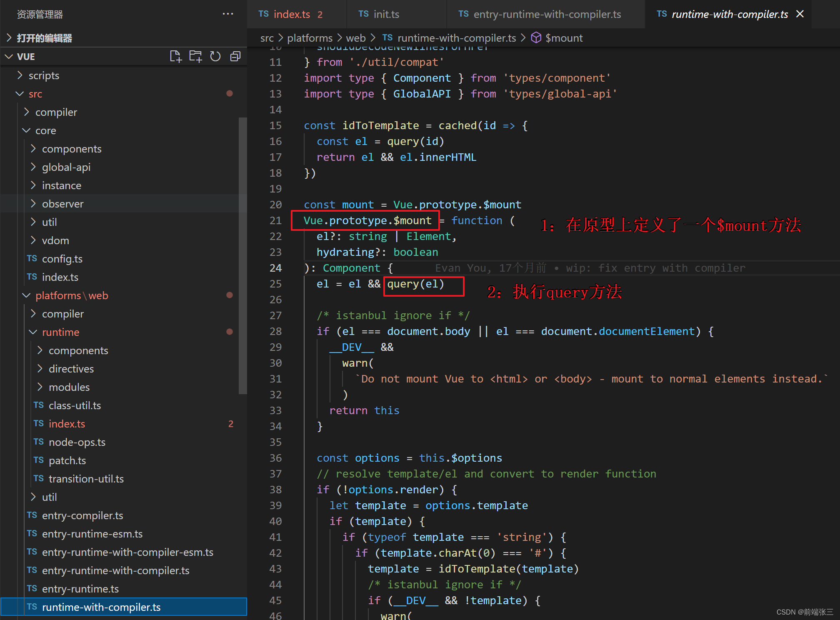Screen dimensions: 840x620
Task: Click the $mount symbol icon in breadcrumb
Action: tap(536, 38)
